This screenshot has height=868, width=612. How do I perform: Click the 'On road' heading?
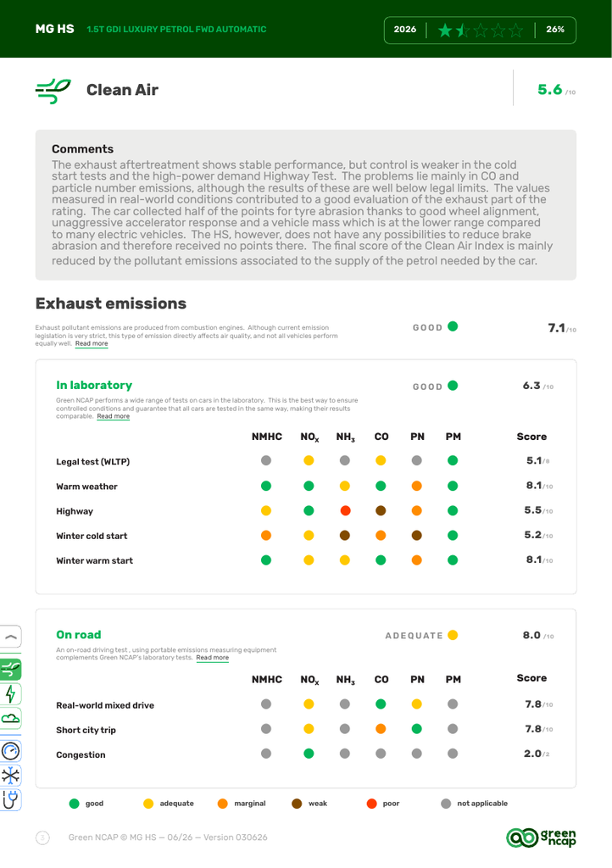click(79, 635)
